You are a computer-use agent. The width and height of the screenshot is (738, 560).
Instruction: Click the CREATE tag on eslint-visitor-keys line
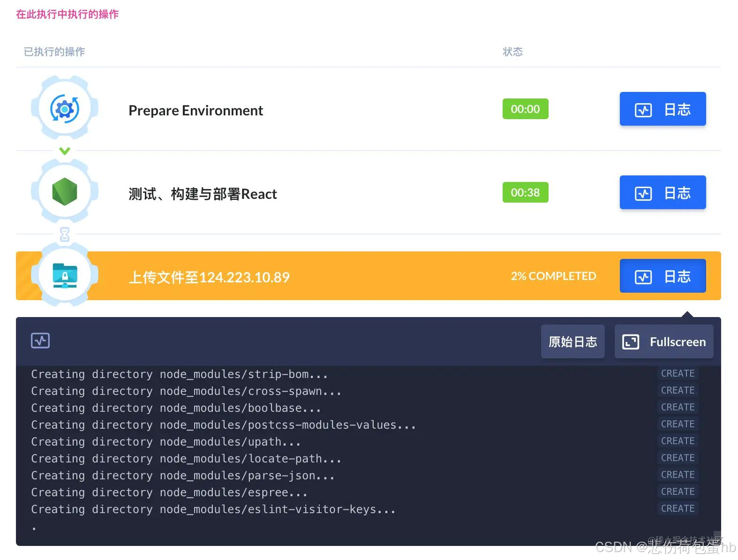pos(678,508)
